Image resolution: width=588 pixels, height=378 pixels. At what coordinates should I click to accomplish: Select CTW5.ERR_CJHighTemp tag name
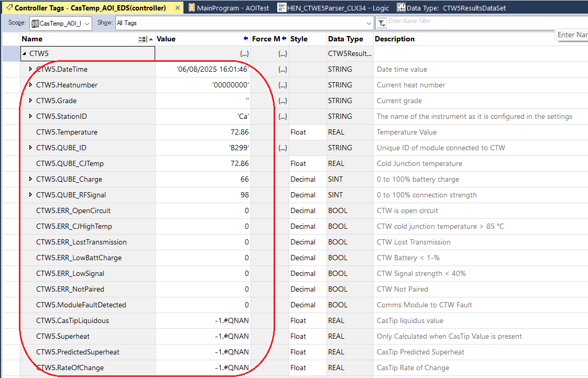[x=74, y=227]
